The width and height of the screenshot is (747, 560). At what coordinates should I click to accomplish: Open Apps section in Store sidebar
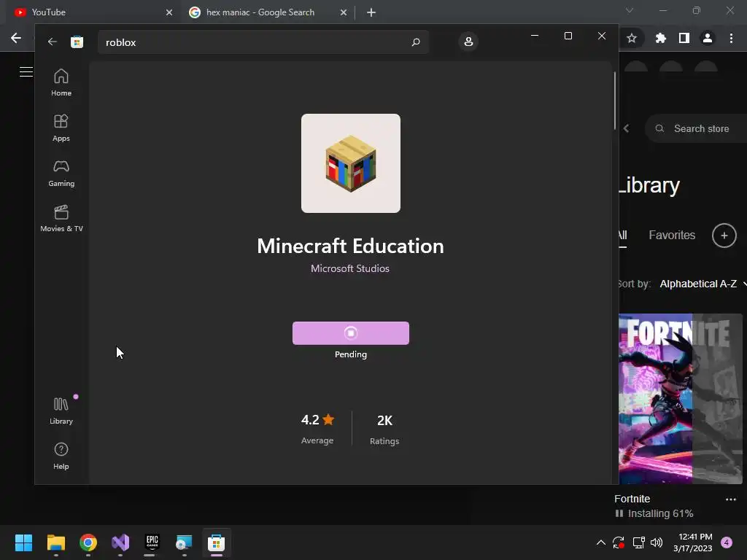click(x=61, y=128)
